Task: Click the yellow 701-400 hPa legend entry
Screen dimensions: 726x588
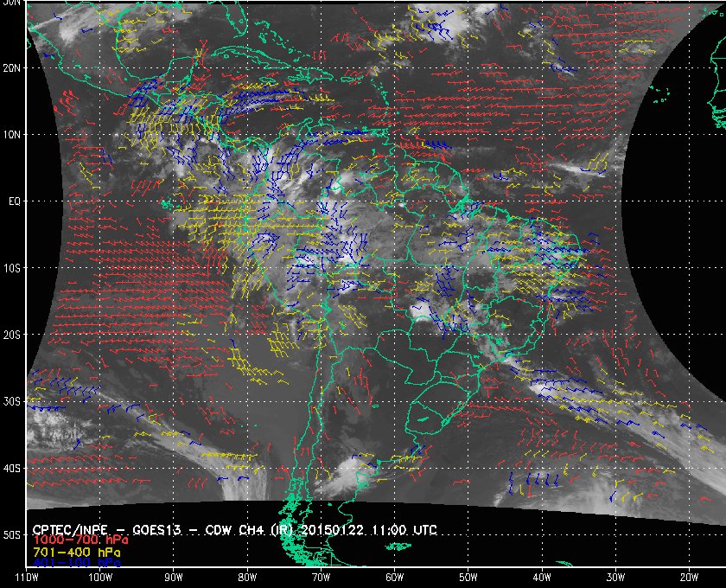Action: (76, 553)
